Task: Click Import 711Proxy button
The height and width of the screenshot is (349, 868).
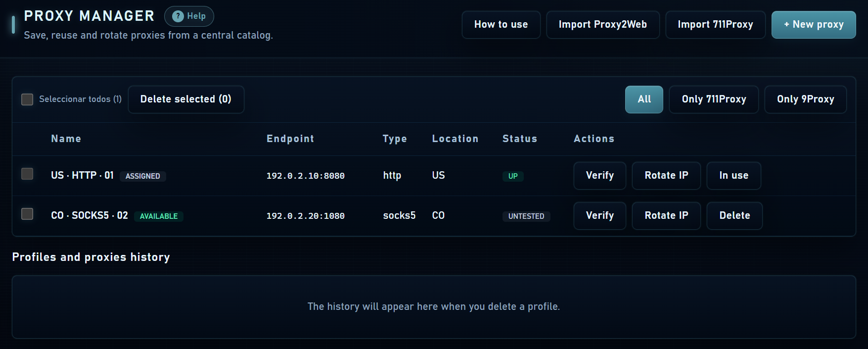Action: [715, 25]
